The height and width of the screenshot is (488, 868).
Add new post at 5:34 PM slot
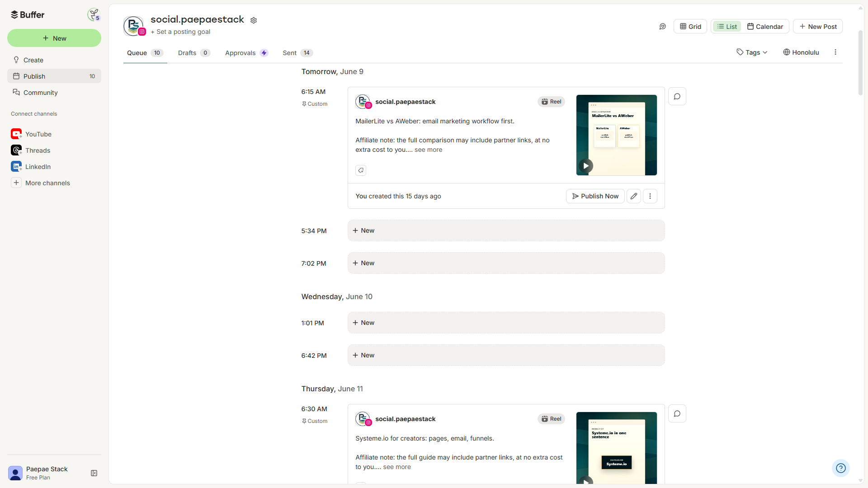[x=506, y=230]
